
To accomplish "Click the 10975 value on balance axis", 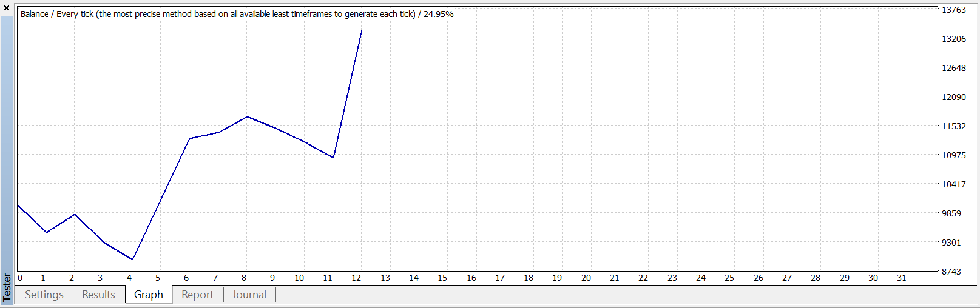I will pyautogui.click(x=953, y=155).
